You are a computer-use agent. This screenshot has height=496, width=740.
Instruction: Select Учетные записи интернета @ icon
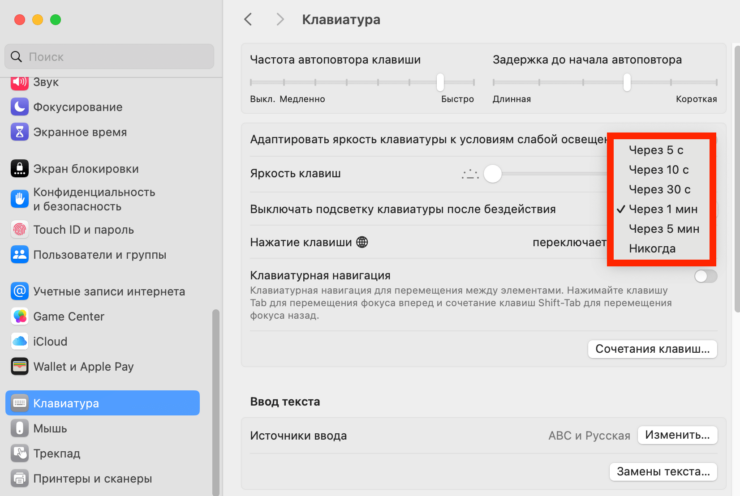coord(19,291)
